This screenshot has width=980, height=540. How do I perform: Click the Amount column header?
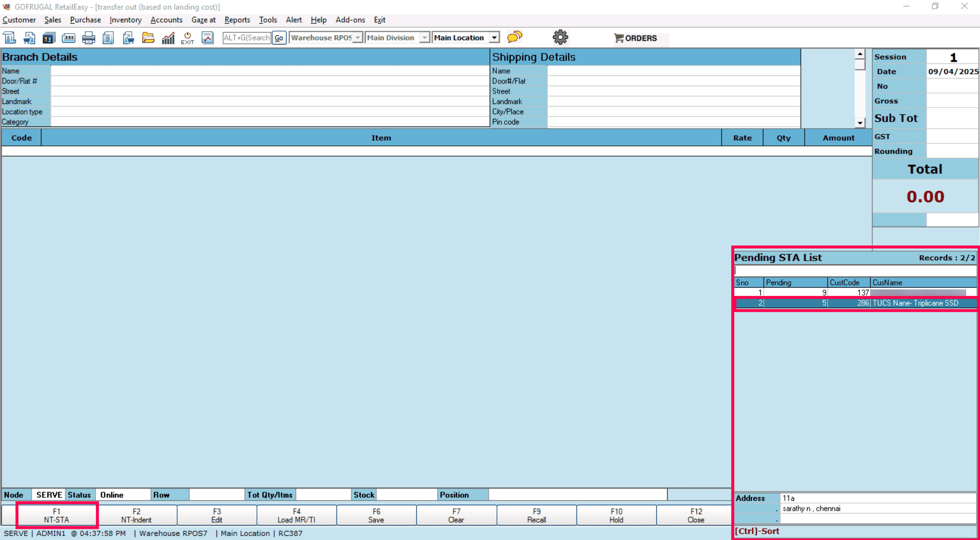[x=838, y=138]
